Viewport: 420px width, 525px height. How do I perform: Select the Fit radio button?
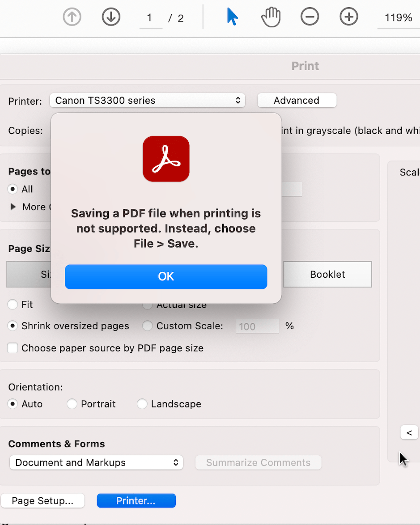point(13,305)
